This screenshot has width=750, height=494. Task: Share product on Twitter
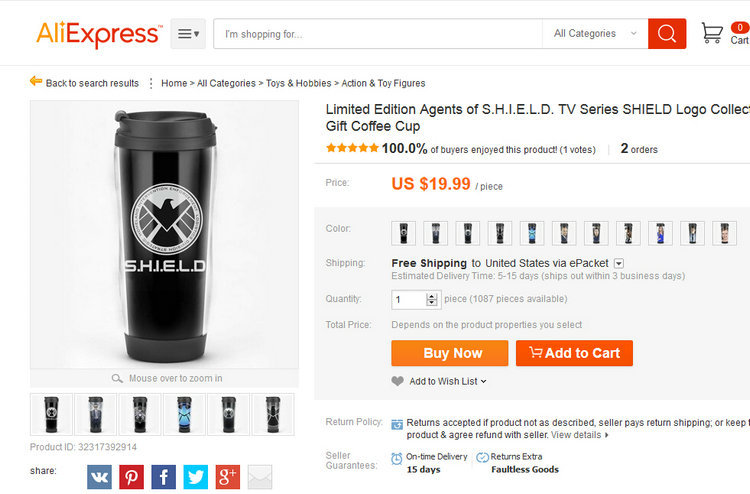195,477
